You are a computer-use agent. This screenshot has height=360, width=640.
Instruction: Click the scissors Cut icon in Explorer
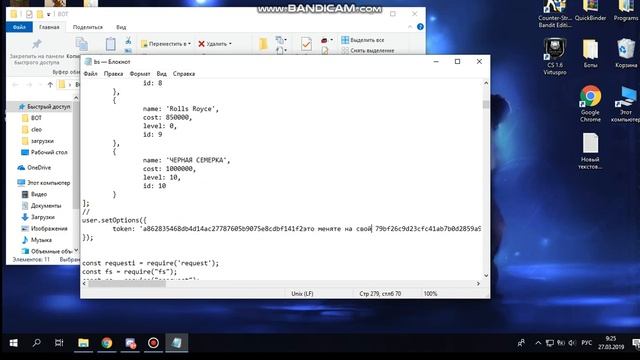(x=128, y=41)
